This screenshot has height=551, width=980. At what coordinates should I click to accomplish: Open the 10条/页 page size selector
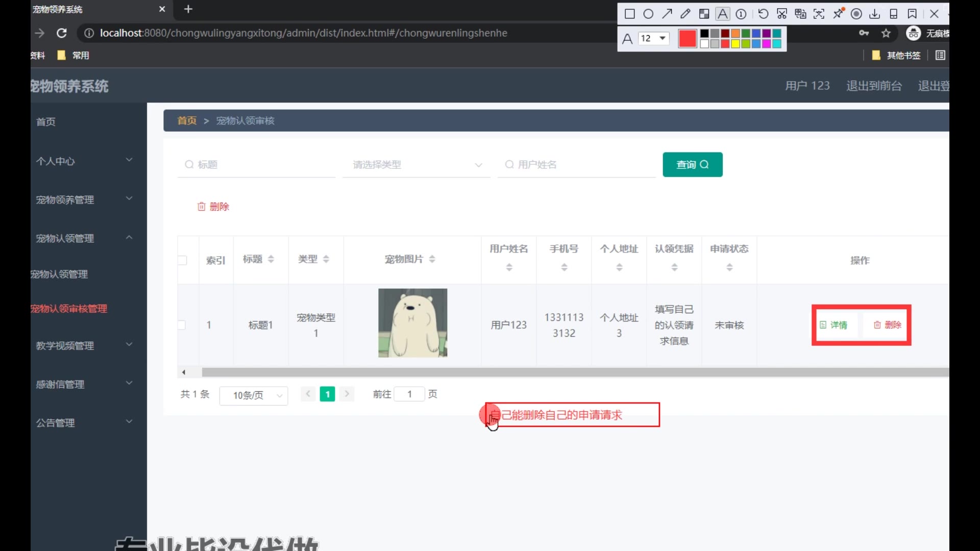254,395
